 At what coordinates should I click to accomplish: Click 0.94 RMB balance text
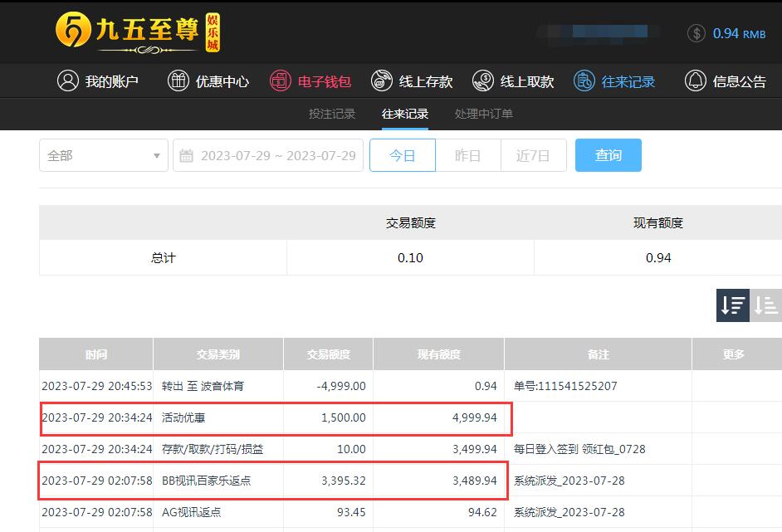point(739,33)
